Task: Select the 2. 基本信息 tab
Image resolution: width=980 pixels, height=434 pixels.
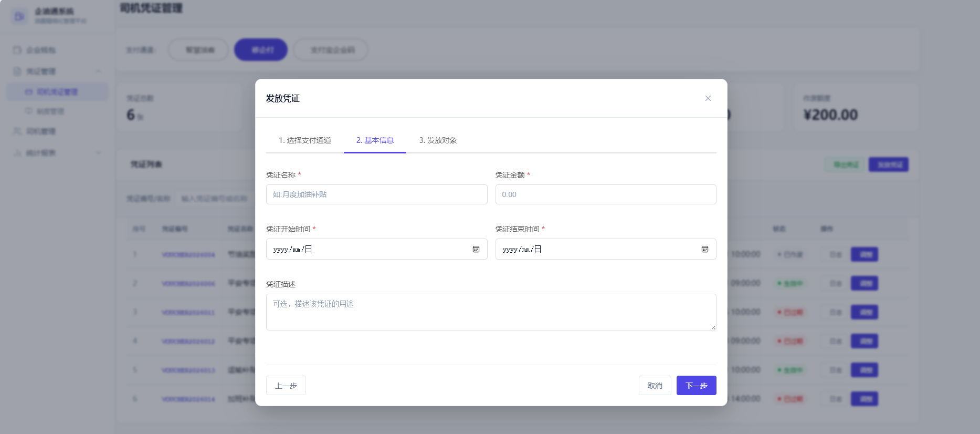Action: tap(375, 140)
